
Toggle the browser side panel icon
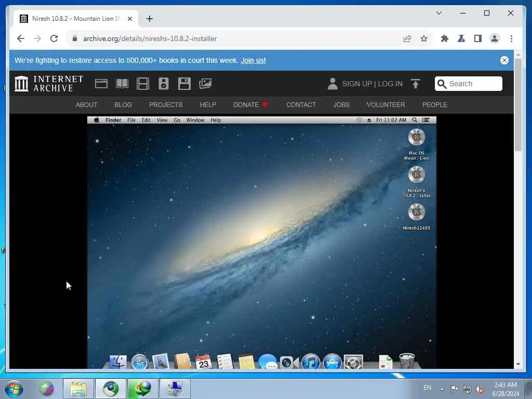(478, 38)
